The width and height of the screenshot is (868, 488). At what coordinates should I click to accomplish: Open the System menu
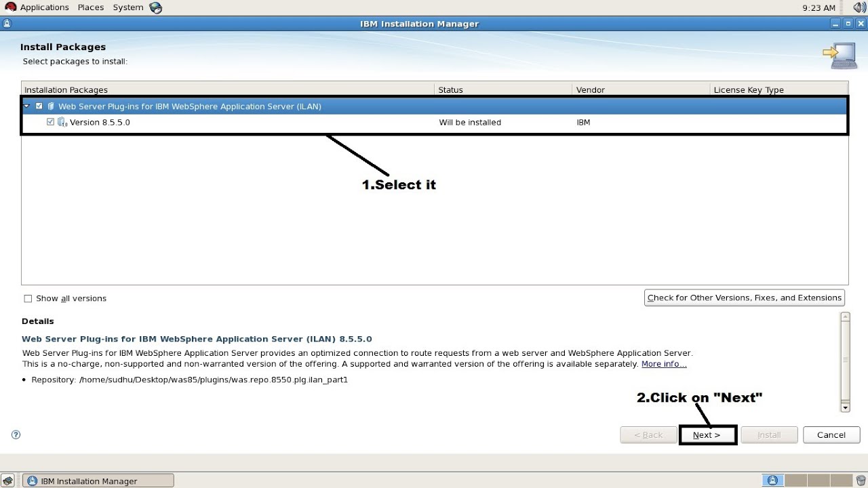(127, 7)
